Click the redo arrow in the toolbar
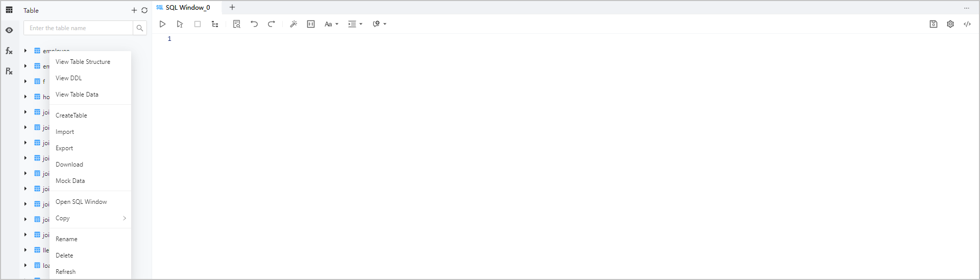The height and width of the screenshot is (280, 980). 272,24
